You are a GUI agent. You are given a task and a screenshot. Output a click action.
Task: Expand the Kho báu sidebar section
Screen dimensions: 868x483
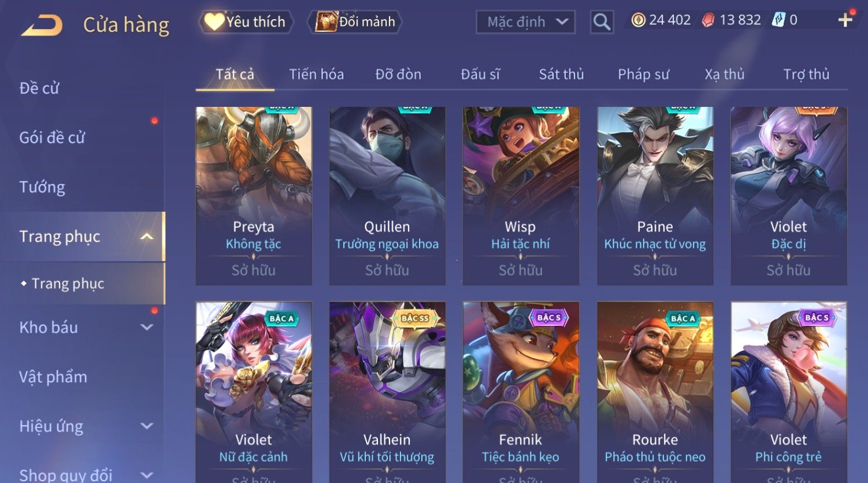(x=147, y=327)
